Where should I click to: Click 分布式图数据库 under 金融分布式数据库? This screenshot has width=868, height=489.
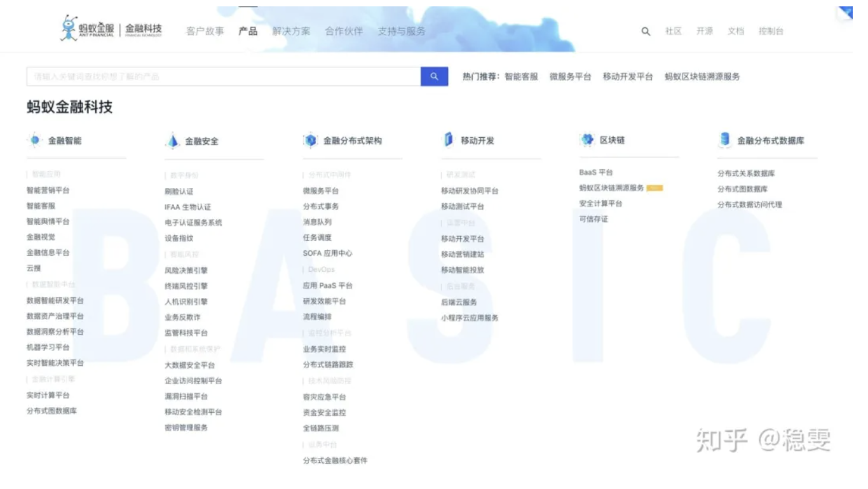[x=743, y=189]
